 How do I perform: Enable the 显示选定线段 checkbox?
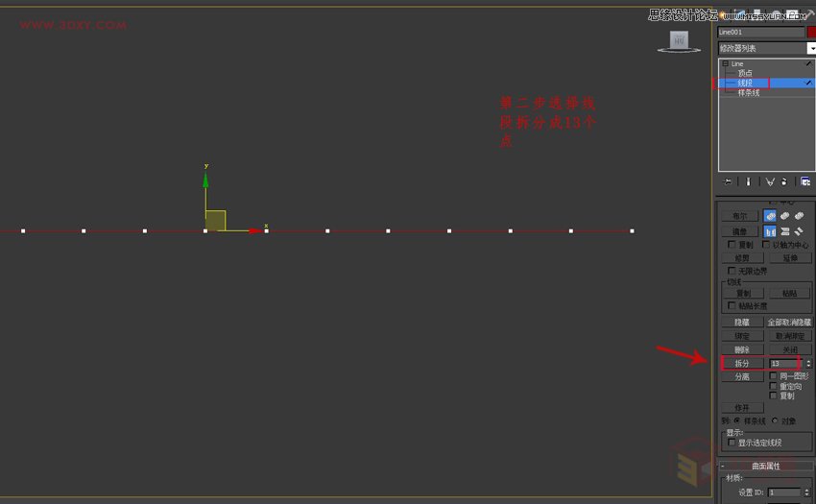[732, 443]
